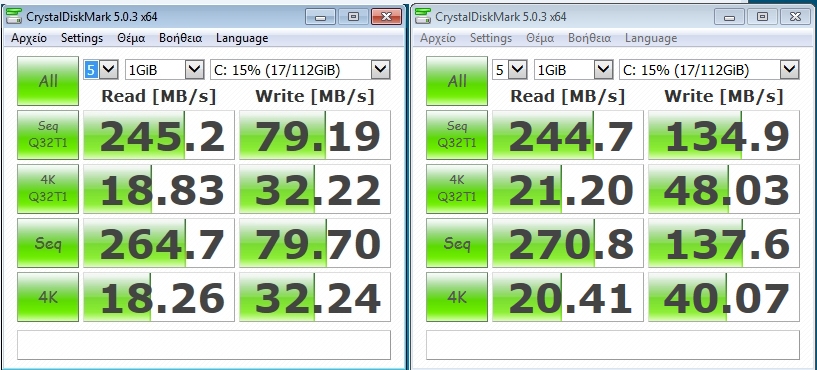
Task: Click Write [MB/s] header in left window
Action: (x=315, y=96)
